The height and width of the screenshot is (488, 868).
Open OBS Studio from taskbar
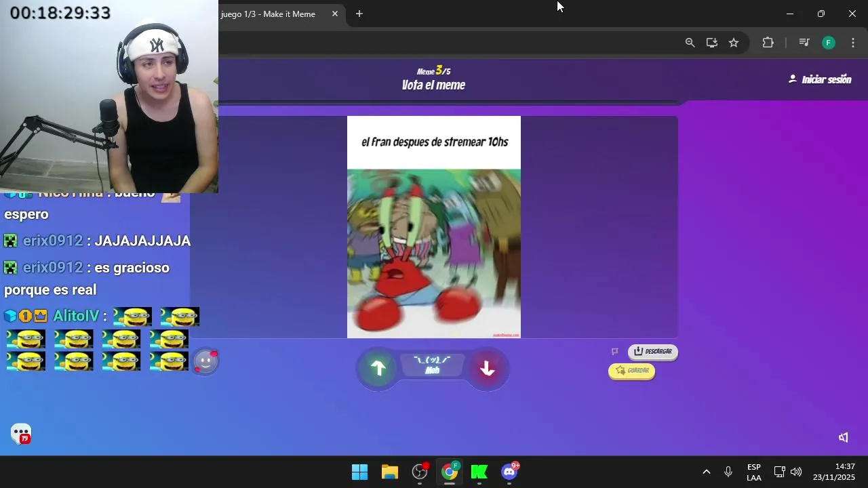[x=420, y=472]
